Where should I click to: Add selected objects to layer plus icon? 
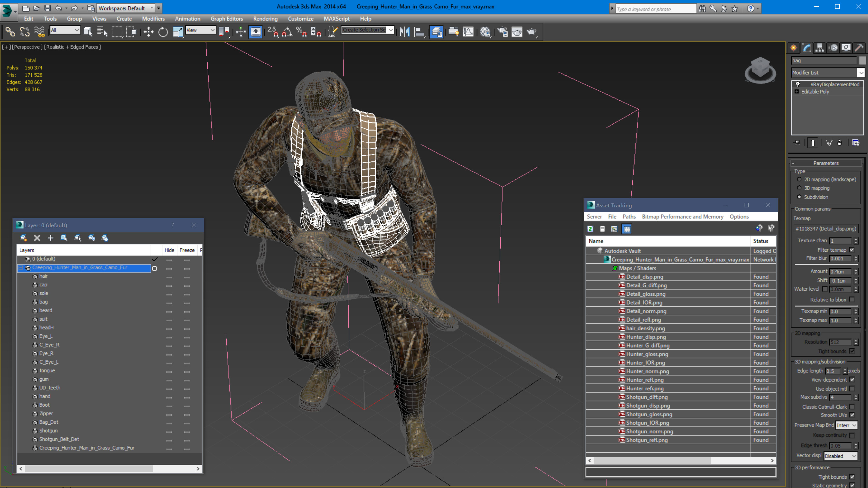[51, 238]
